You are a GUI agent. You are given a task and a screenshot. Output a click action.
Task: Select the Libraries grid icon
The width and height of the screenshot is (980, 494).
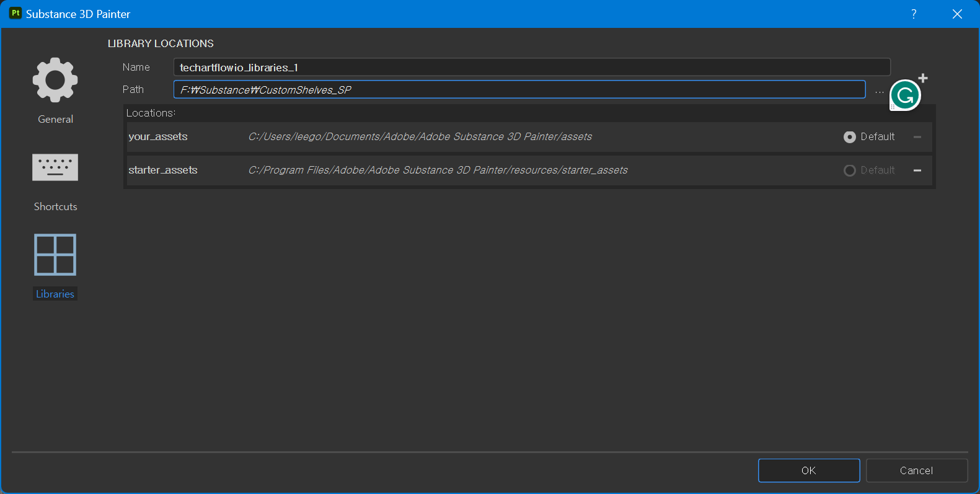pos(55,254)
